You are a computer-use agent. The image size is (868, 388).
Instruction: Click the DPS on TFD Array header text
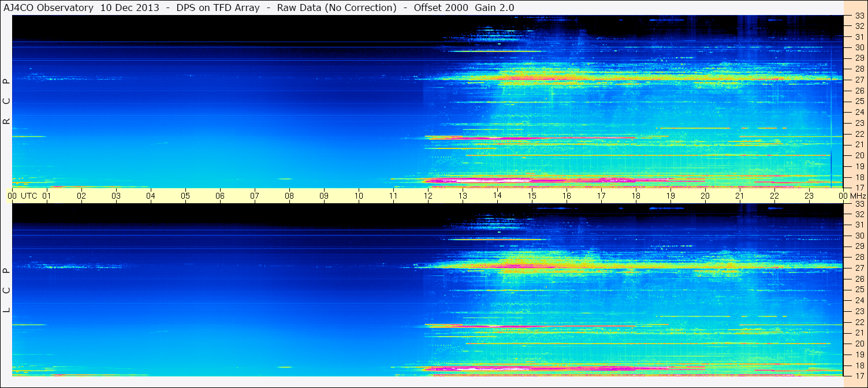219,8
